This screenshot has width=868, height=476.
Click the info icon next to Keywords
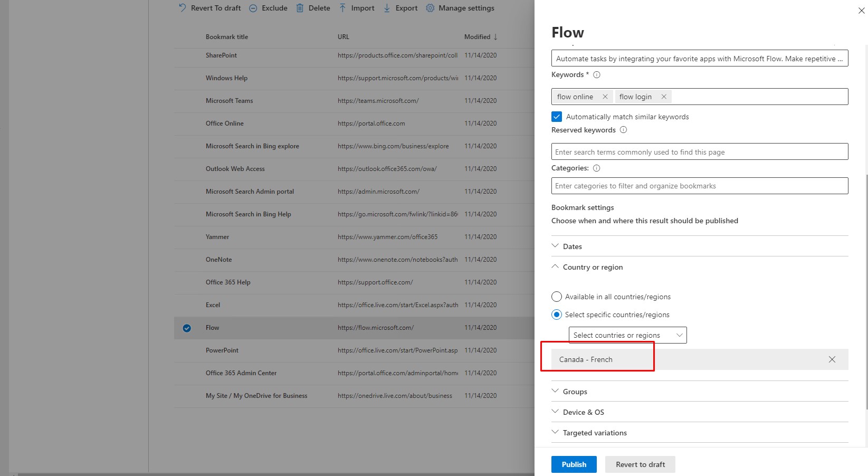[597, 75]
